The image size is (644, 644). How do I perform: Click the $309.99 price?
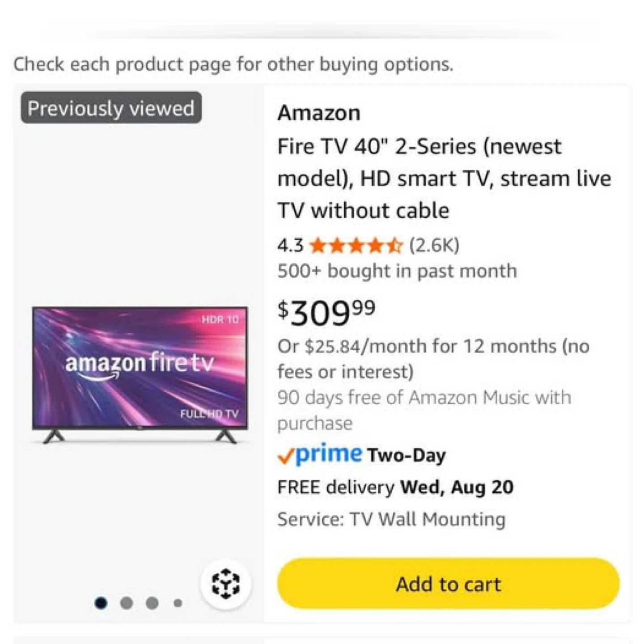point(326,312)
